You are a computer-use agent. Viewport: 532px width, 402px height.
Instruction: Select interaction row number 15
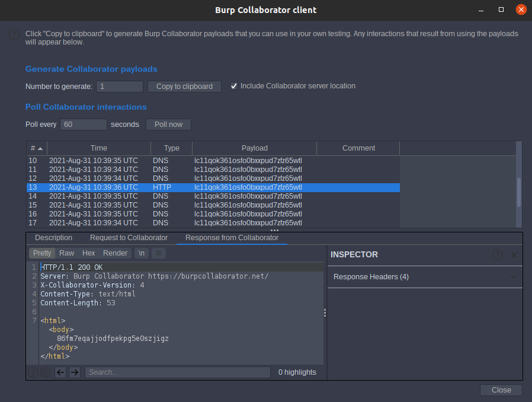213,205
